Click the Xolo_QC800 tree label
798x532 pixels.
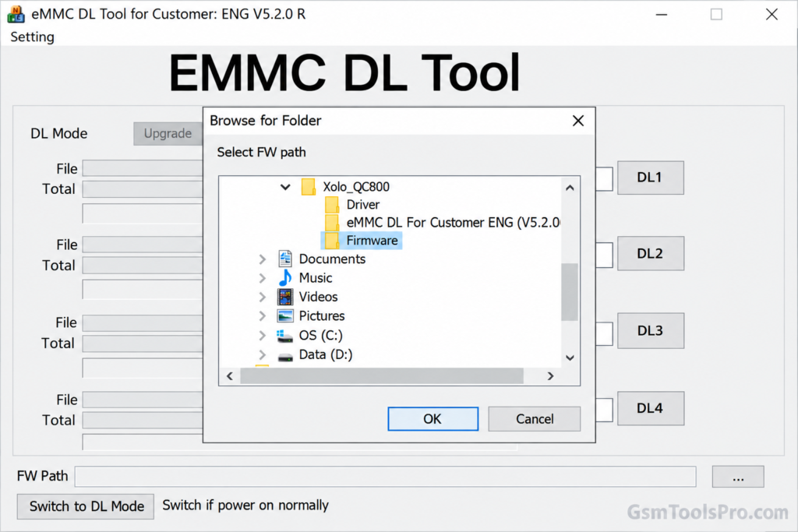pos(355,187)
